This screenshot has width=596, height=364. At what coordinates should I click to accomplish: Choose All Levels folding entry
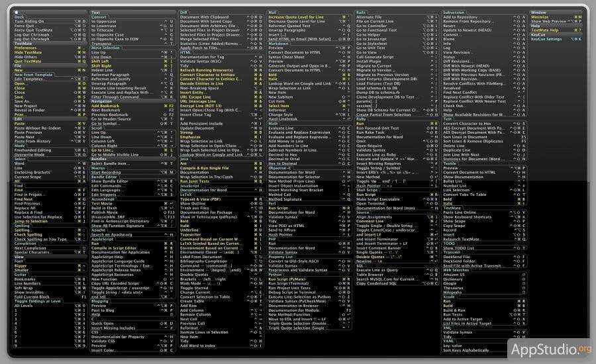(x=24, y=306)
